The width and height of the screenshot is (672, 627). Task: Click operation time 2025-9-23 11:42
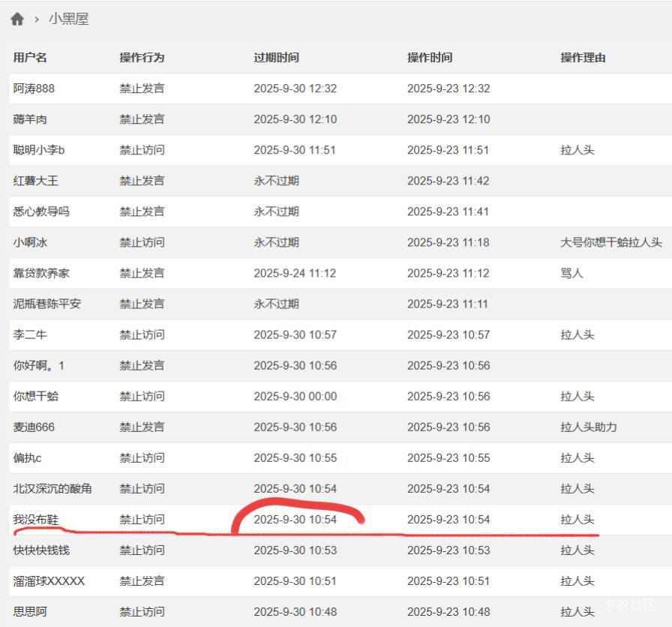(448, 181)
